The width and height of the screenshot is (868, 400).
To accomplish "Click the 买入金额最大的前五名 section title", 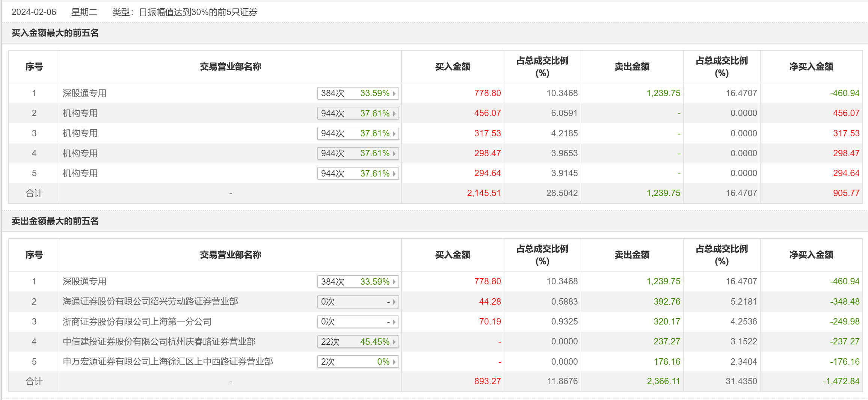I will 55,33.
